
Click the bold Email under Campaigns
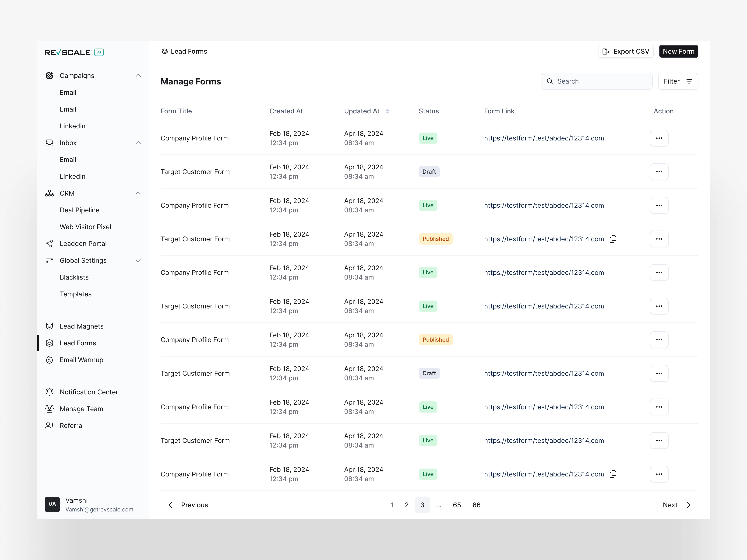click(68, 93)
